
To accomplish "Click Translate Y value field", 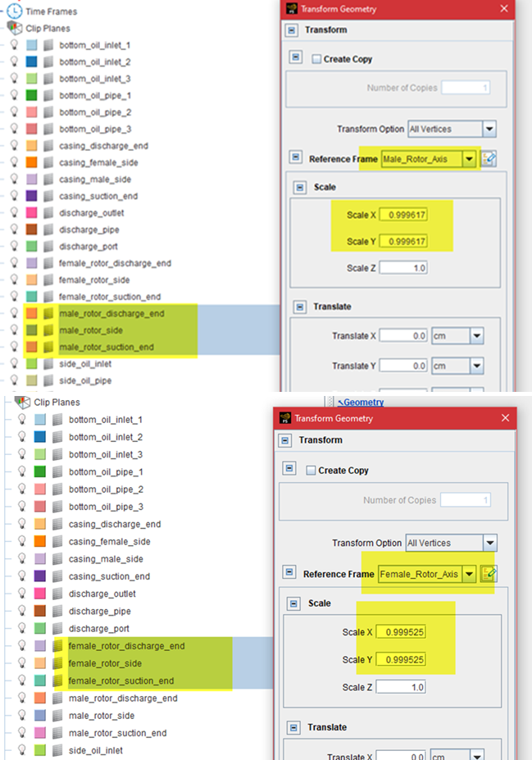I will click(403, 366).
